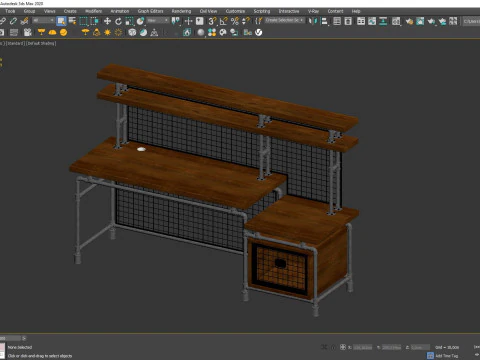Open the Modifiers menu
This screenshot has width=480, height=360.
click(93, 11)
